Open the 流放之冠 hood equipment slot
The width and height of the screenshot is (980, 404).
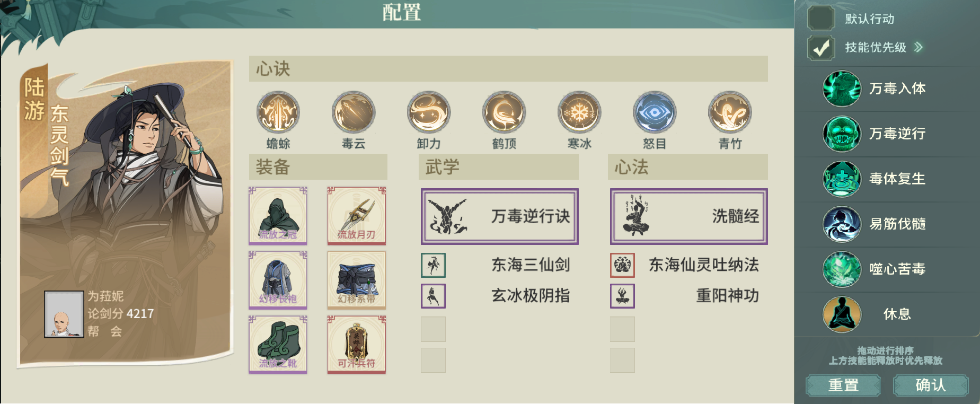click(278, 216)
